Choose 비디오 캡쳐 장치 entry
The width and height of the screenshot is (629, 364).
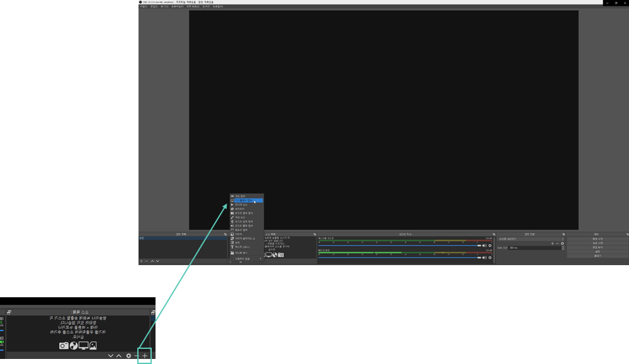[246, 213]
